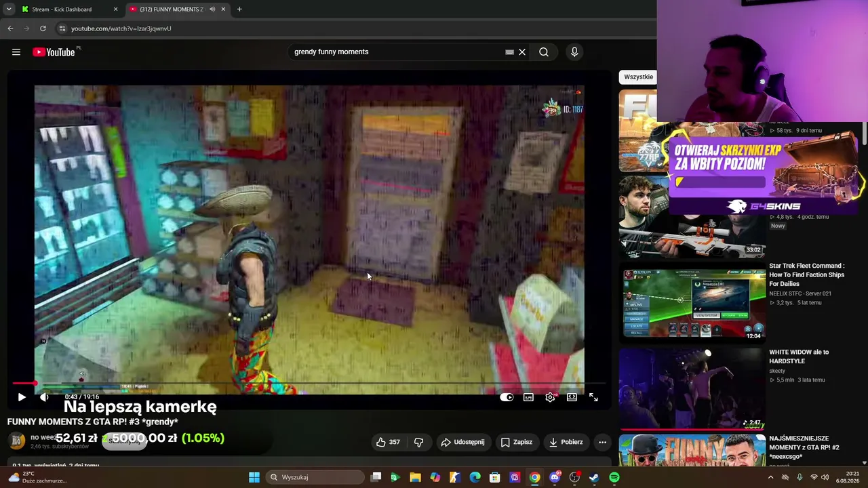Viewport: 868px width, 488px height.
Task: Visit the NEELIX STFC - Server 021 channel
Action: pyautogui.click(x=800, y=293)
